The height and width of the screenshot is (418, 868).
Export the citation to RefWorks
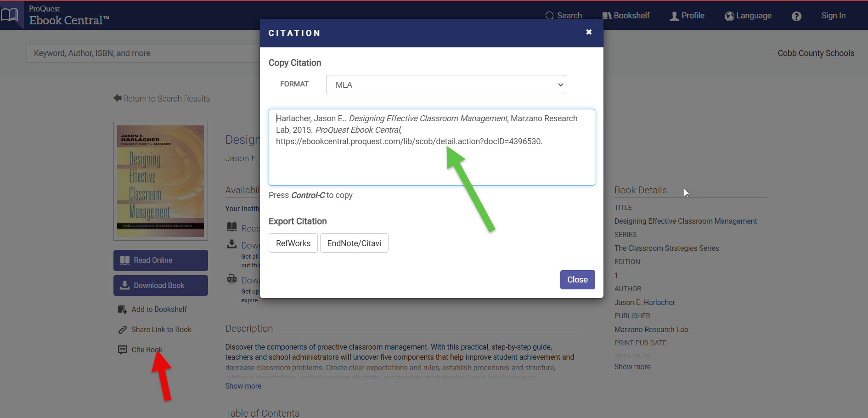pyautogui.click(x=293, y=243)
